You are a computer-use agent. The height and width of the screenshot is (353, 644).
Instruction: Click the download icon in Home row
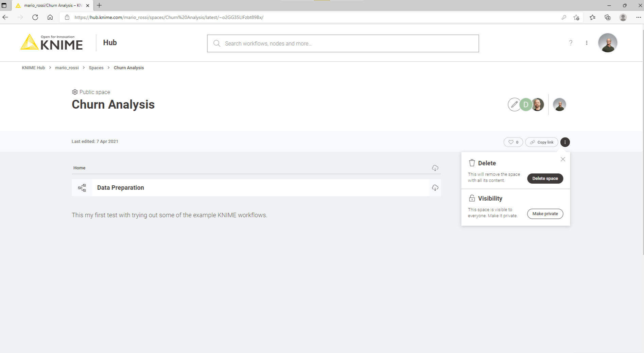tap(435, 168)
